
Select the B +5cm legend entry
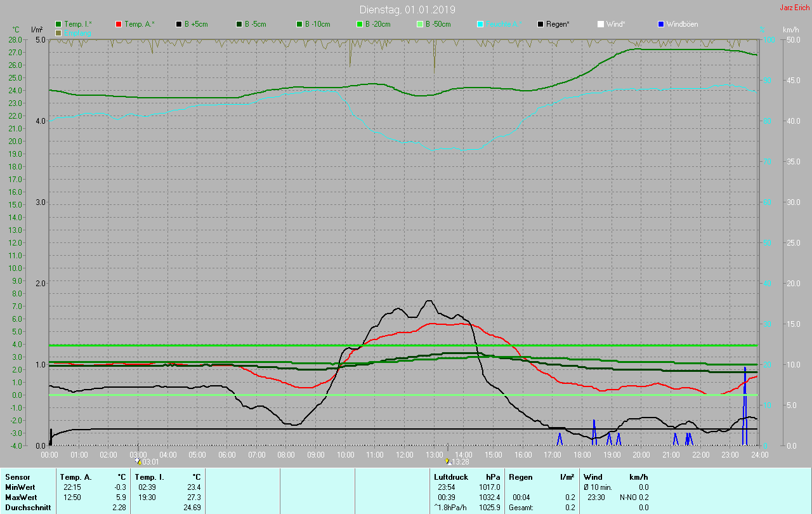180,24
